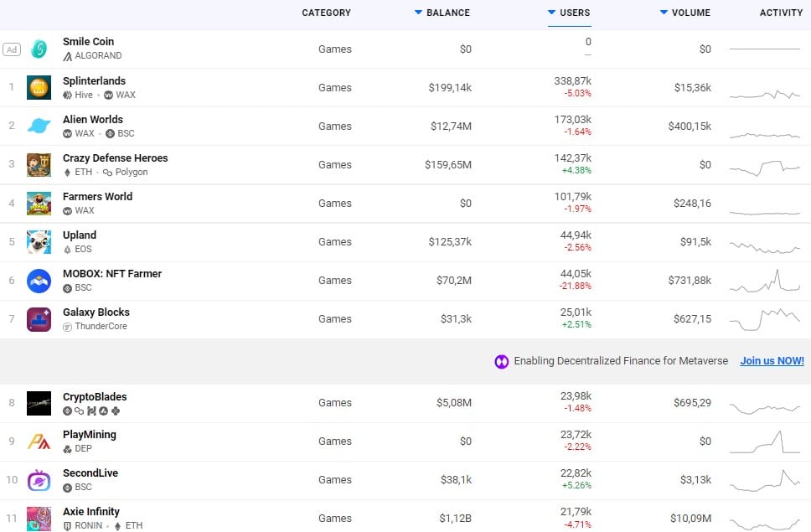The width and height of the screenshot is (811, 532).
Task: Select the $731,88k volume for MOBOX
Action: [x=690, y=280]
